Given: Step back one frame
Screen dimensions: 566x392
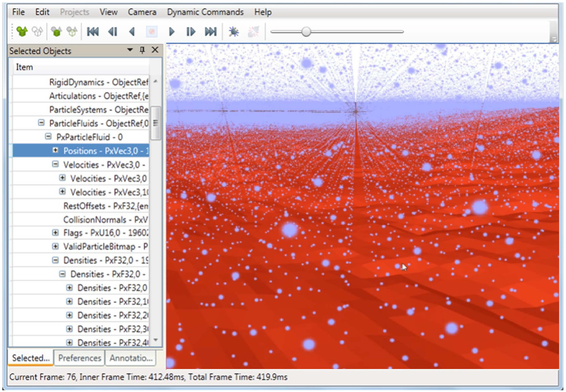Looking at the screenshot, I should [113, 32].
